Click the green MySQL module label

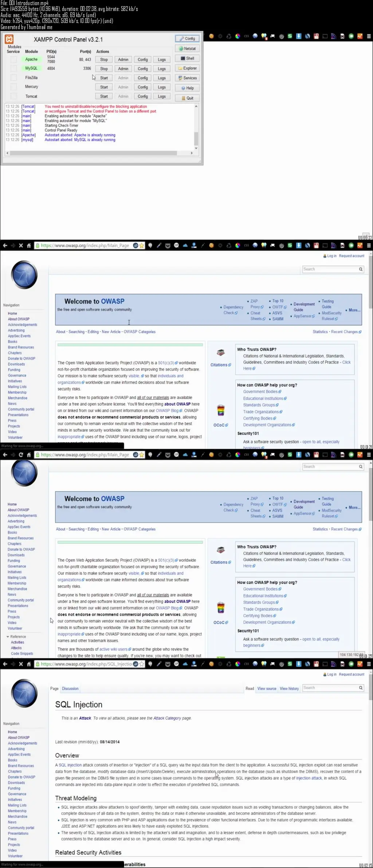[31, 68]
